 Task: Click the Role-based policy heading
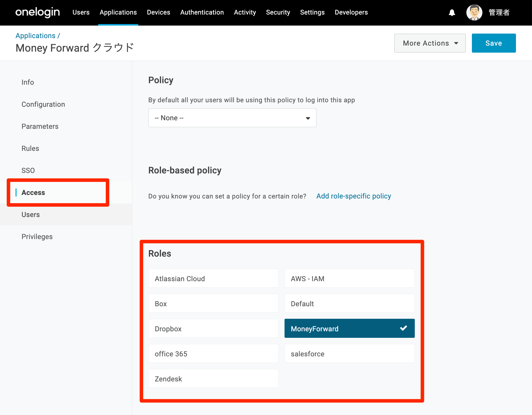pos(185,170)
